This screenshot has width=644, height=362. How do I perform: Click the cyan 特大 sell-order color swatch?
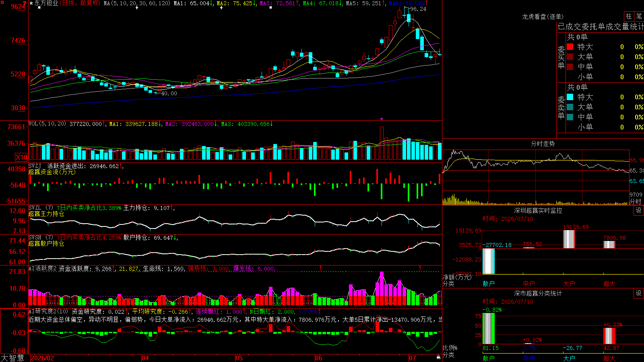[570, 97]
